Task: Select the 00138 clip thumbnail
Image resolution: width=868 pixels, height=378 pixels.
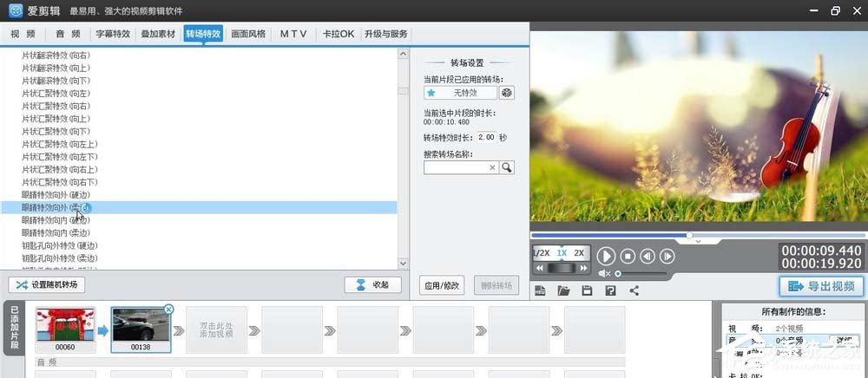Action: 141,330
